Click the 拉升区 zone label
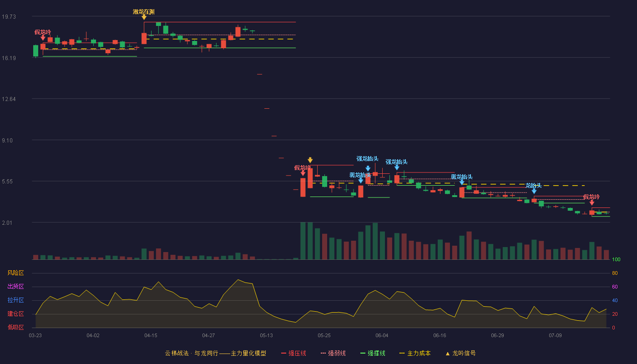 15,300
